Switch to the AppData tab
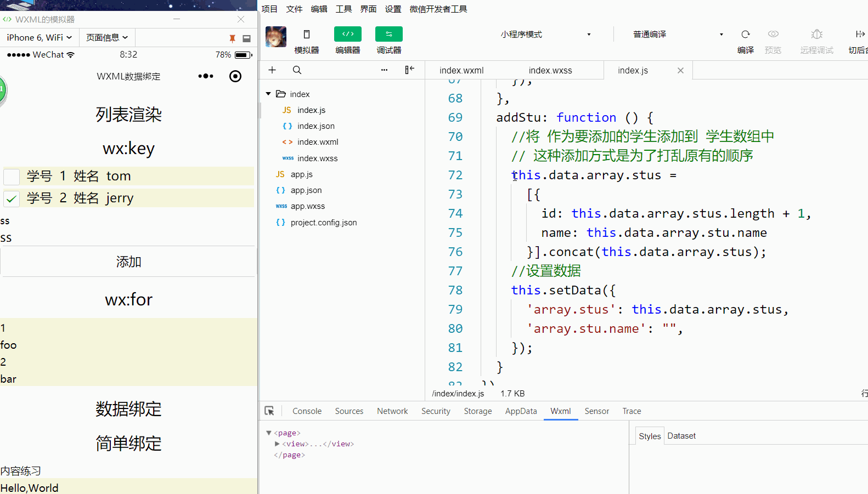Screen dimensions: 868x494 [x=521, y=411]
